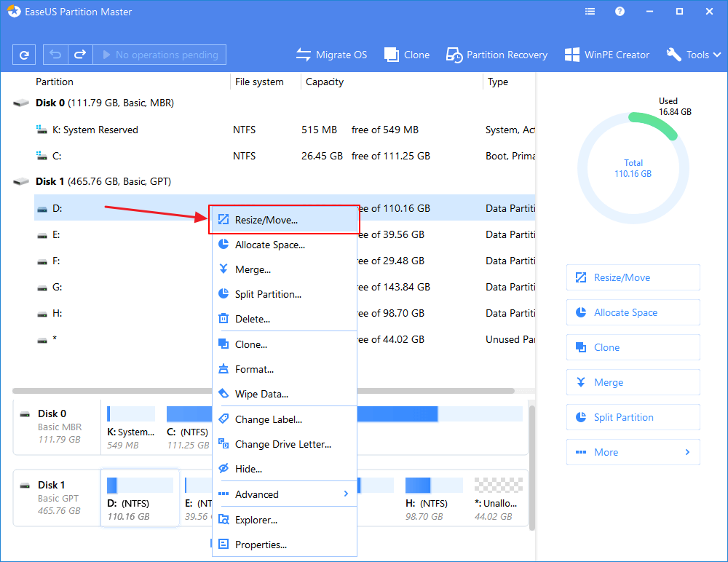Choose Change Drive Letter... in context menu
This screenshot has width=728, height=562.
[284, 444]
